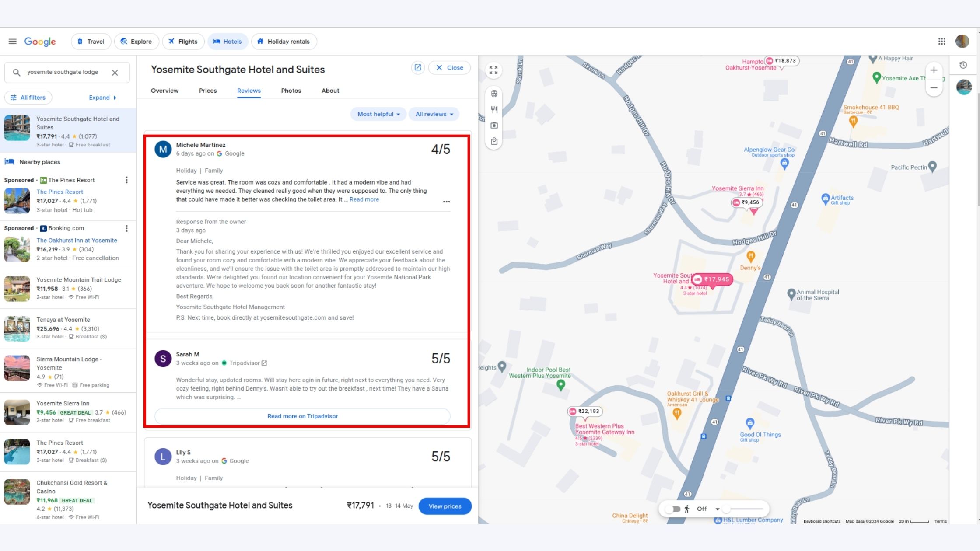Show restaurants layer on map
980x551 pixels.
494,109
